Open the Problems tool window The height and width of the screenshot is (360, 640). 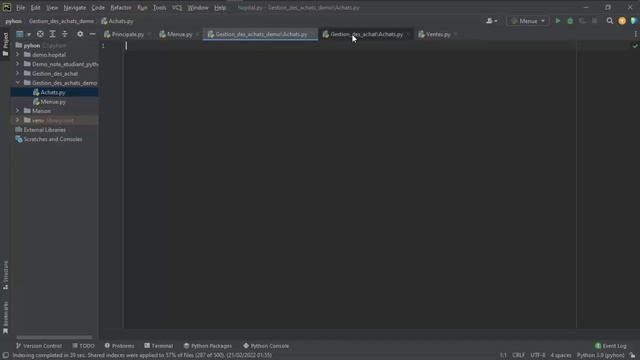click(x=119, y=346)
